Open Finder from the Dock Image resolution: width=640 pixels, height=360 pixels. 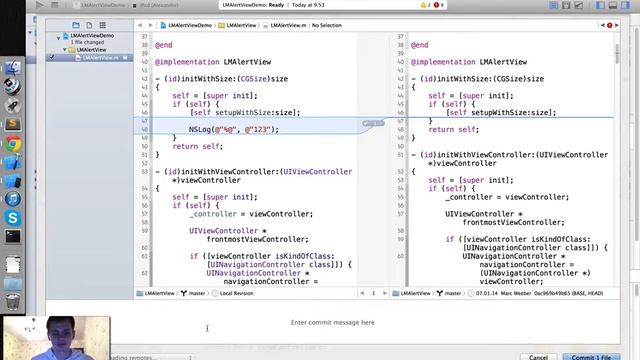pyautogui.click(x=13, y=68)
